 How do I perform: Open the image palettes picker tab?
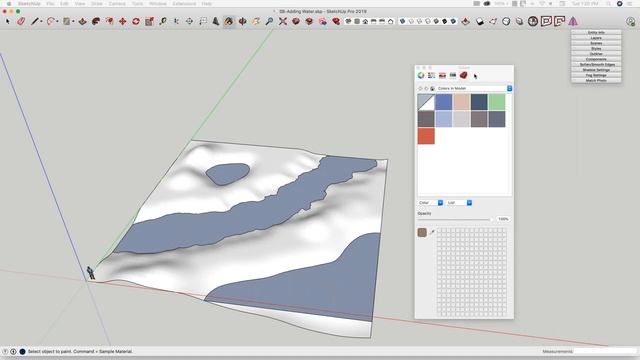pos(453,76)
